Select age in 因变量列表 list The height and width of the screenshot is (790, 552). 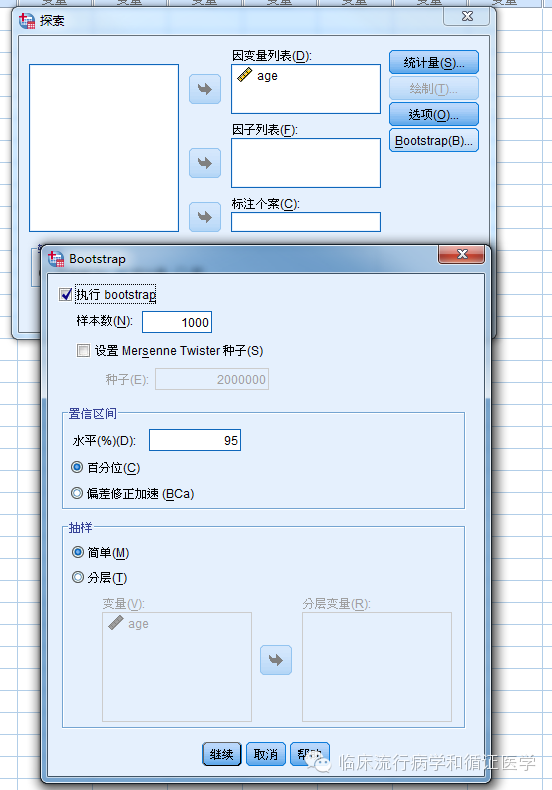267,76
